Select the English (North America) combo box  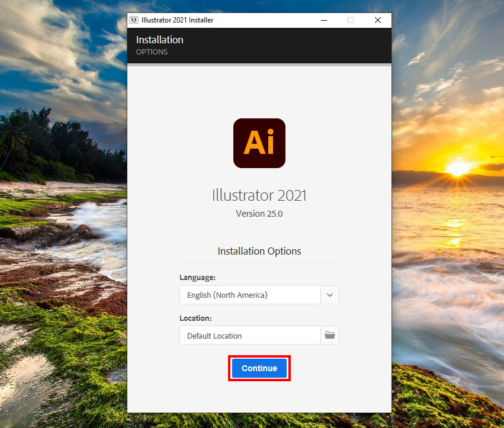[x=250, y=295]
